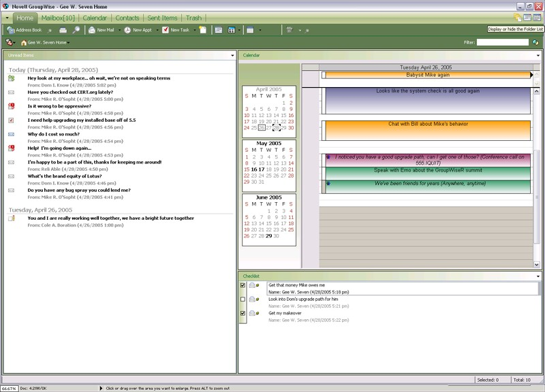
Task: Click envelope icon beside 'Have you checked out CERT.org'
Action: (x=12, y=93)
